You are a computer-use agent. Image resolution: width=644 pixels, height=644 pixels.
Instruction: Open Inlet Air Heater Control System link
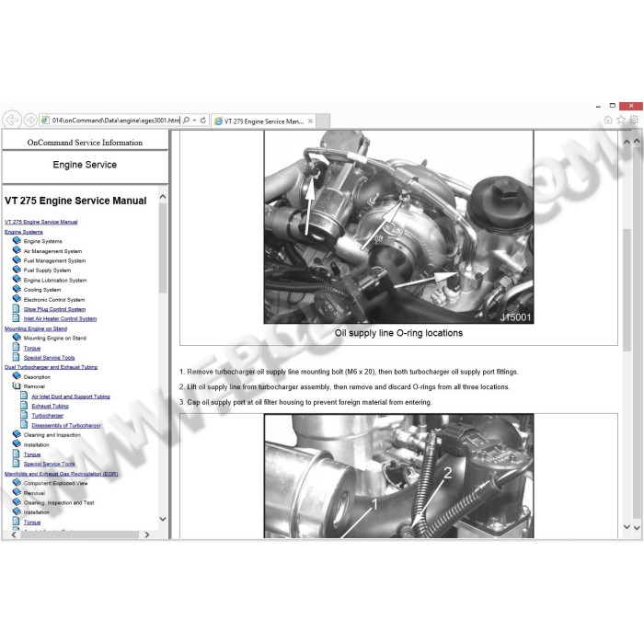click(x=60, y=318)
